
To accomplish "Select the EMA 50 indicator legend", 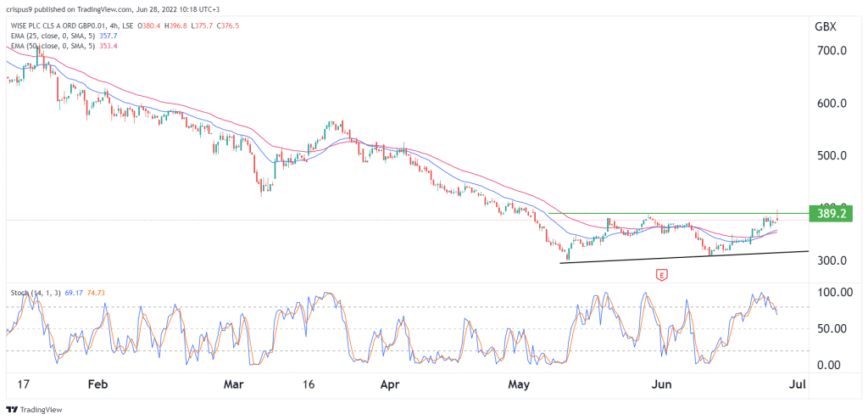I will [x=54, y=46].
